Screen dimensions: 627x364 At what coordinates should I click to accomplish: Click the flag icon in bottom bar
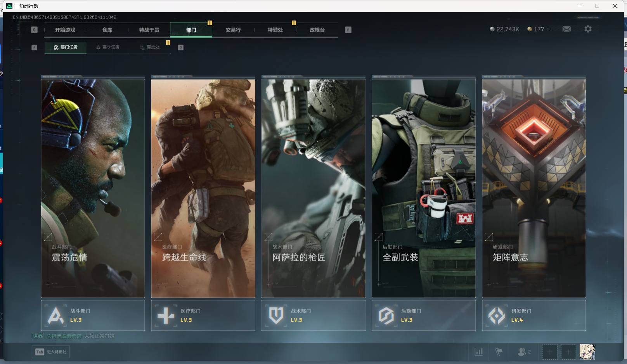tap(499, 352)
